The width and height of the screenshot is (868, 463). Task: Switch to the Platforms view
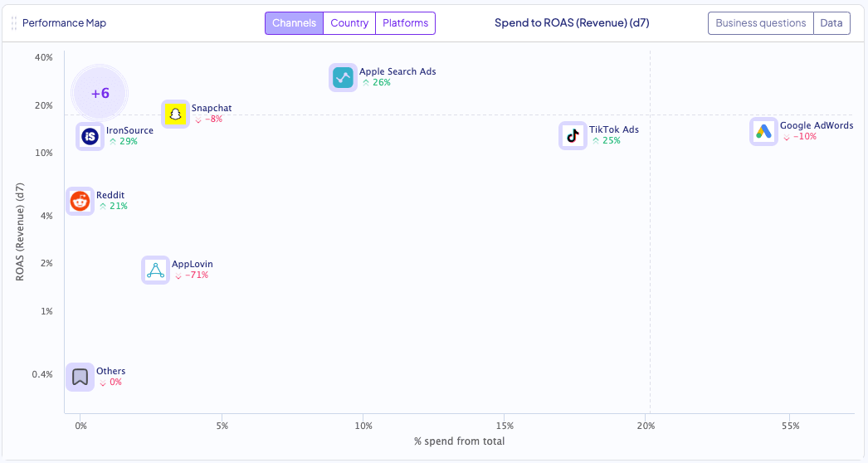click(405, 23)
